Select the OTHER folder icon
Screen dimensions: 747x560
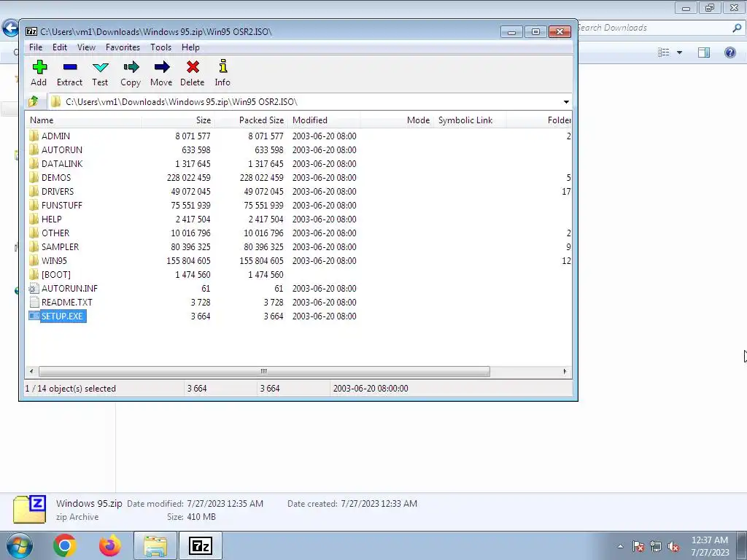coord(34,233)
